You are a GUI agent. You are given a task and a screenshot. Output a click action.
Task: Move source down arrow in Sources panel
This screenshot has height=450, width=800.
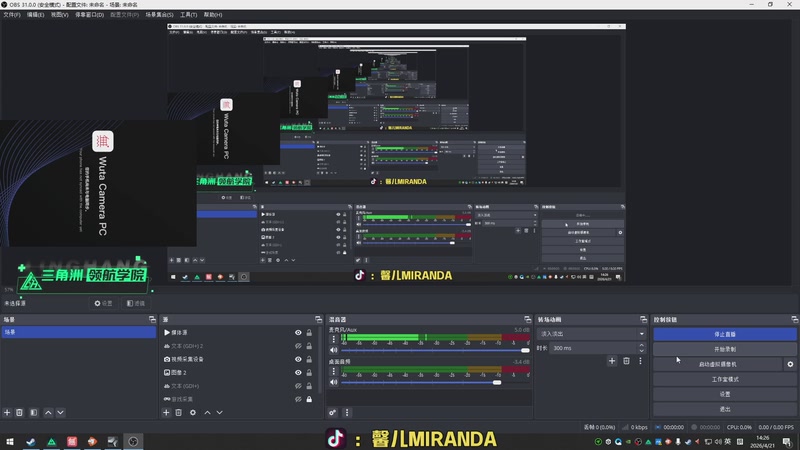pyautogui.click(x=219, y=412)
